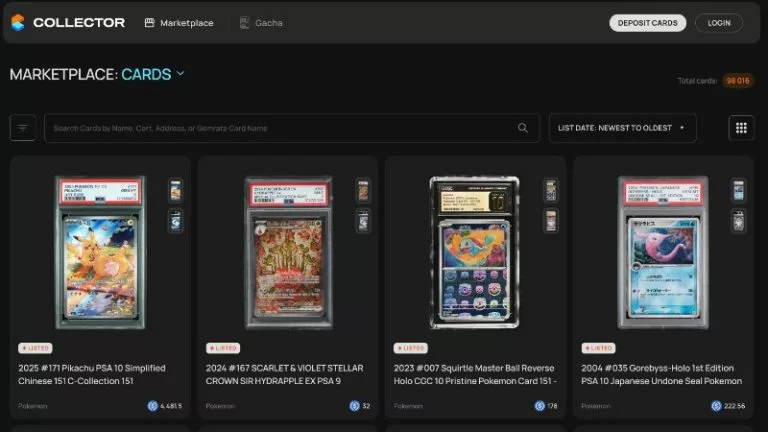768x432 pixels.
Task: Focus the card search input field
Action: click(292, 128)
